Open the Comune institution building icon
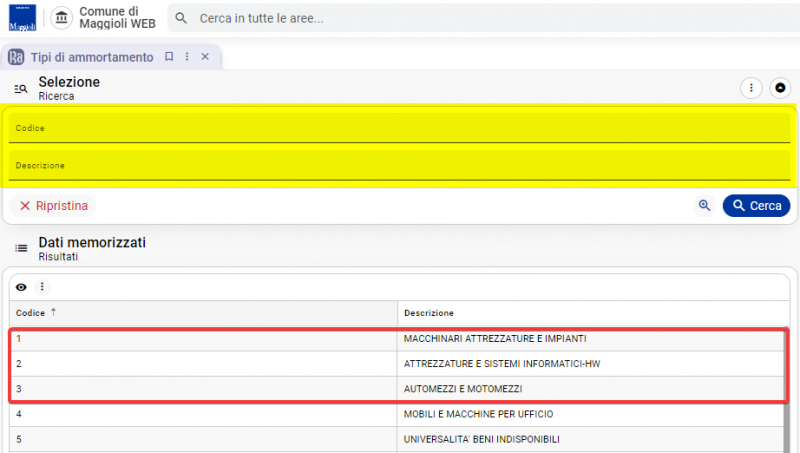 pyautogui.click(x=61, y=18)
